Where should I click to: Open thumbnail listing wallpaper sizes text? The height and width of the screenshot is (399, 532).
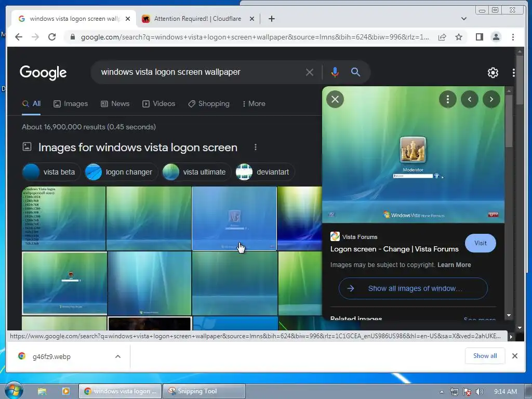[x=63, y=218]
